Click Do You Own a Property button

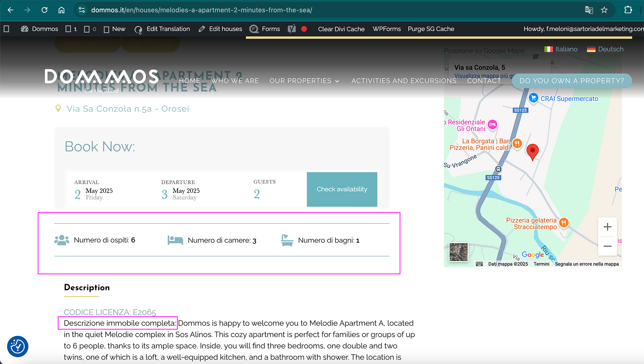[572, 81]
